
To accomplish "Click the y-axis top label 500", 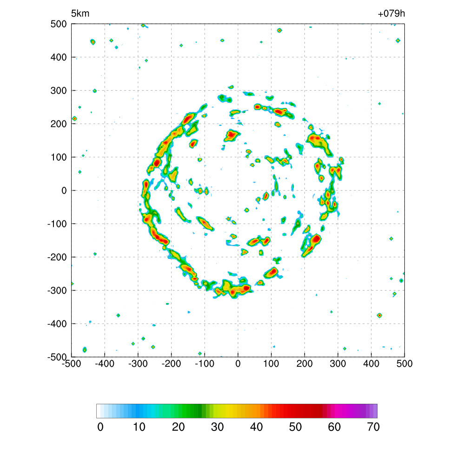I will [59, 24].
